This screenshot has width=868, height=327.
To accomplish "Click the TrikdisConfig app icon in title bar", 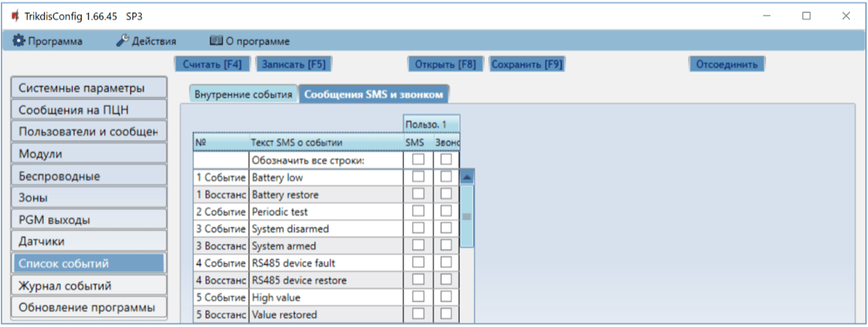I will pos(14,16).
